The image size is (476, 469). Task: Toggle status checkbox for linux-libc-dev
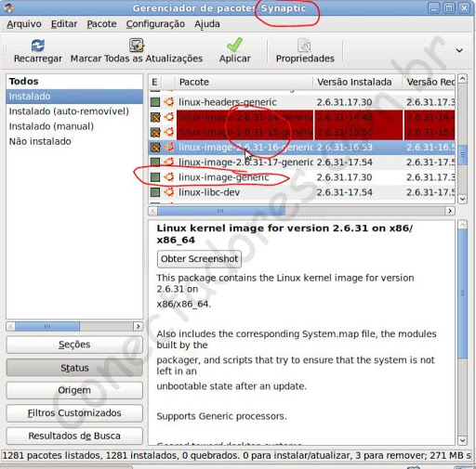coord(155,192)
